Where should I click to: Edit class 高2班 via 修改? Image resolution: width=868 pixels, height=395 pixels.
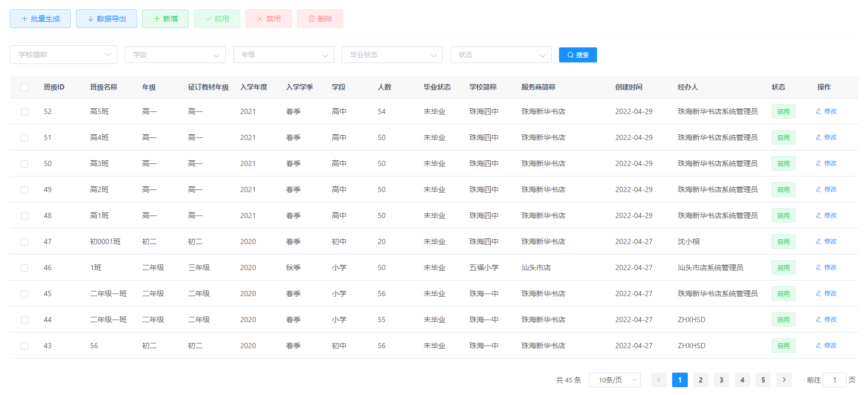click(x=826, y=189)
